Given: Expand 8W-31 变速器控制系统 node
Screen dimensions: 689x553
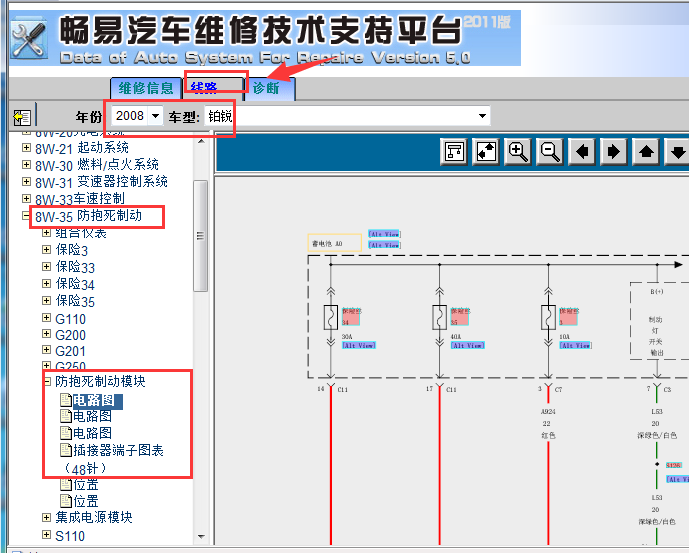Looking at the screenshot, I should (26, 182).
